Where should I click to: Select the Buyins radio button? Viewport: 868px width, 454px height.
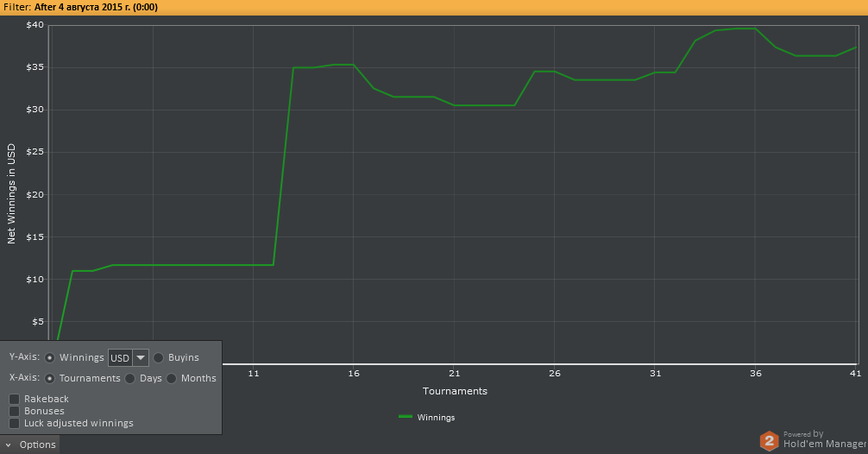(158, 357)
